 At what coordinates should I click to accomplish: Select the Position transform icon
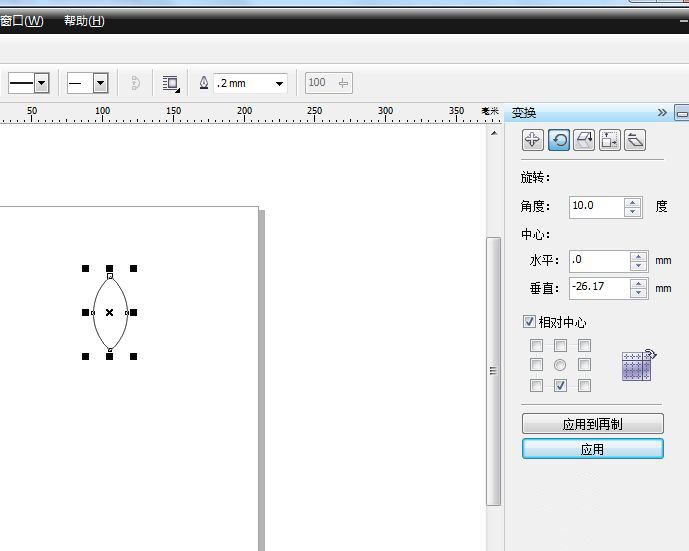click(x=533, y=140)
